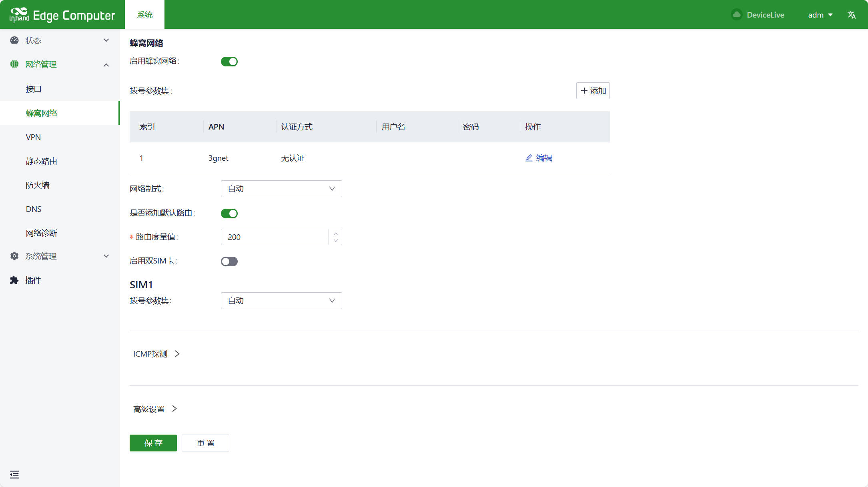Expand the 系统管理 sidebar menu
Image resolution: width=868 pixels, height=487 pixels.
[x=60, y=256]
